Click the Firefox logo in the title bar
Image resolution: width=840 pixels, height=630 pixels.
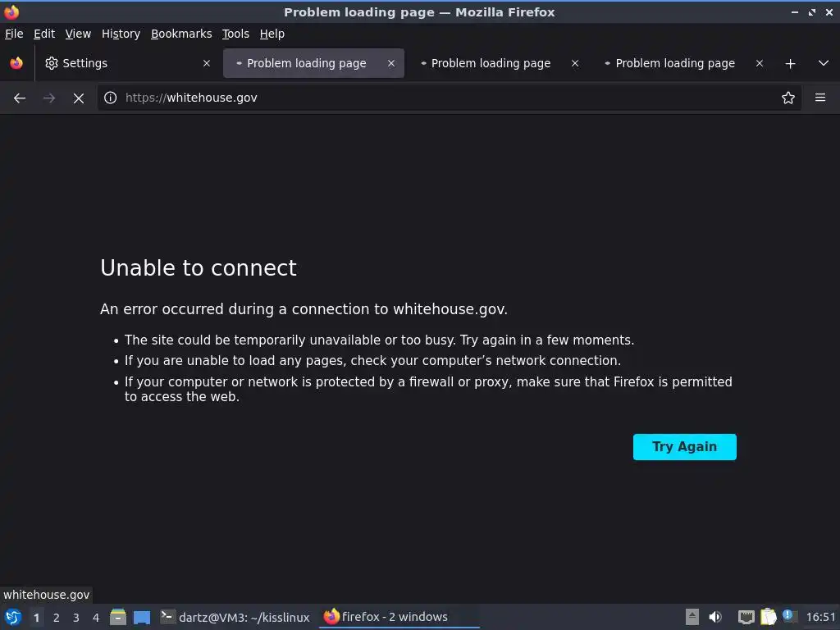pyautogui.click(x=11, y=11)
